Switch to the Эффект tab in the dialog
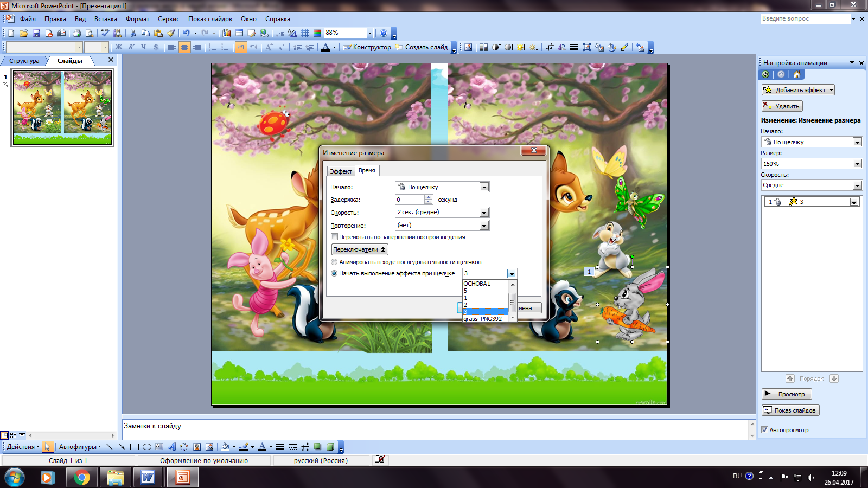868x488 pixels. point(341,171)
